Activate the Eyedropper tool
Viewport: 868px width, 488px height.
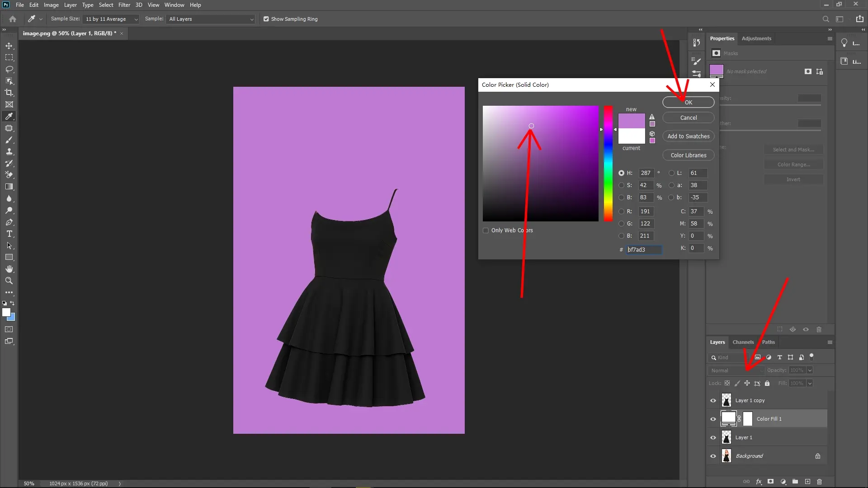(x=9, y=116)
